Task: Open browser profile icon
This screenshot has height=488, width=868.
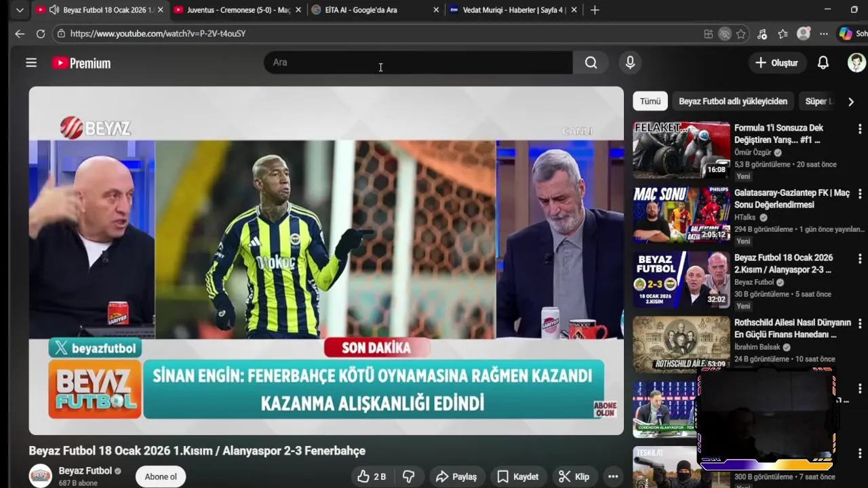Action: click(804, 34)
